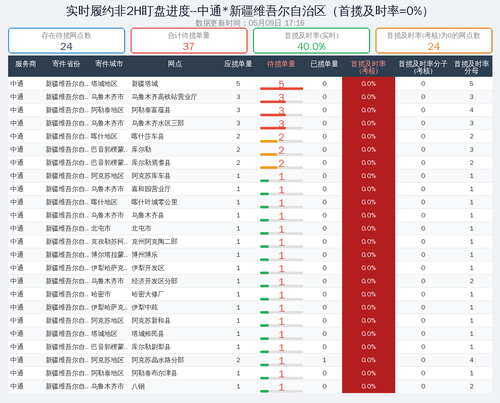This screenshot has width=500, height=403.
Task: Select the 塔城裕民县 outlet cell
Action: point(148,334)
